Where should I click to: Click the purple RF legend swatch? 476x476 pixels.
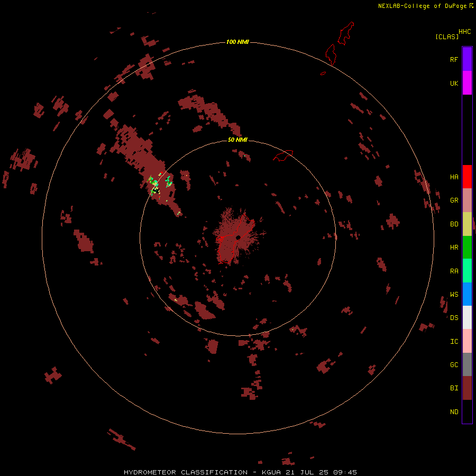click(467, 59)
